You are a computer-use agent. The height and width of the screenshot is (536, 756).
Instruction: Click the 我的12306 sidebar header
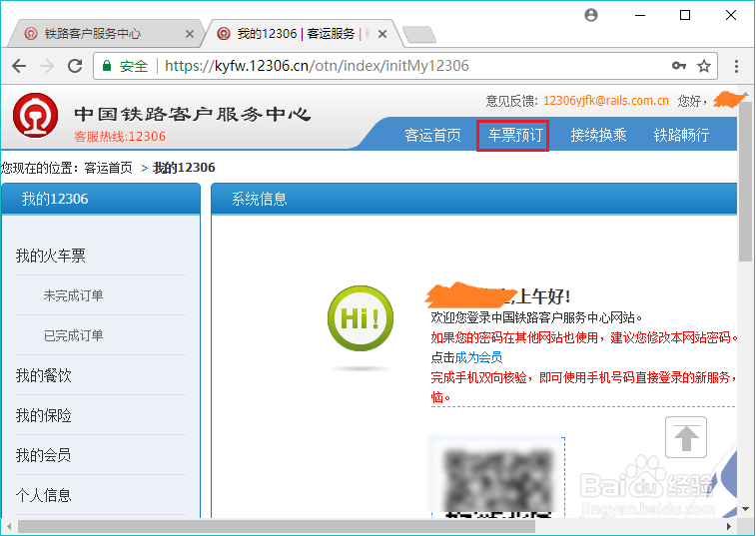(x=101, y=199)
